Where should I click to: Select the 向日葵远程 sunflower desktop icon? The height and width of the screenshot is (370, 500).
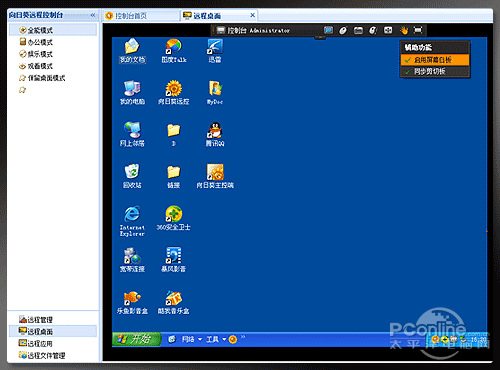click(x=174, y=93)
